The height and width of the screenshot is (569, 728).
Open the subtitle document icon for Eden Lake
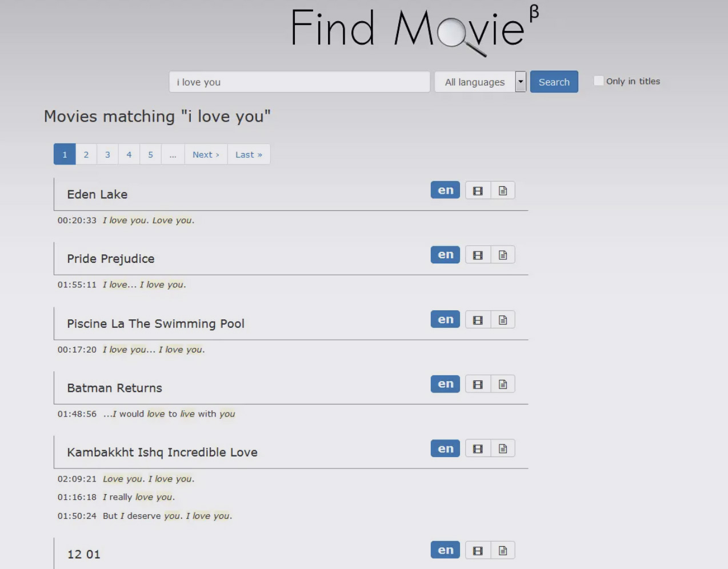[x=503, y=191]
